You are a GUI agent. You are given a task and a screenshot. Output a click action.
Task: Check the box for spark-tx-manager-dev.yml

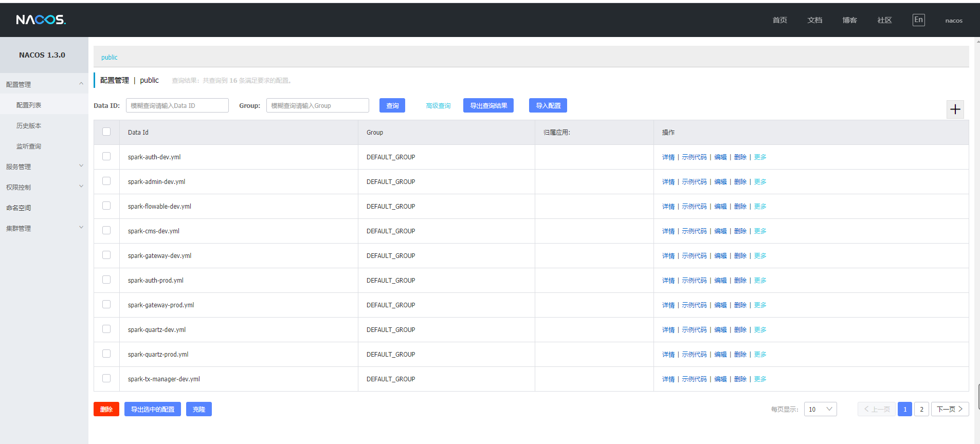click(106, 378)
